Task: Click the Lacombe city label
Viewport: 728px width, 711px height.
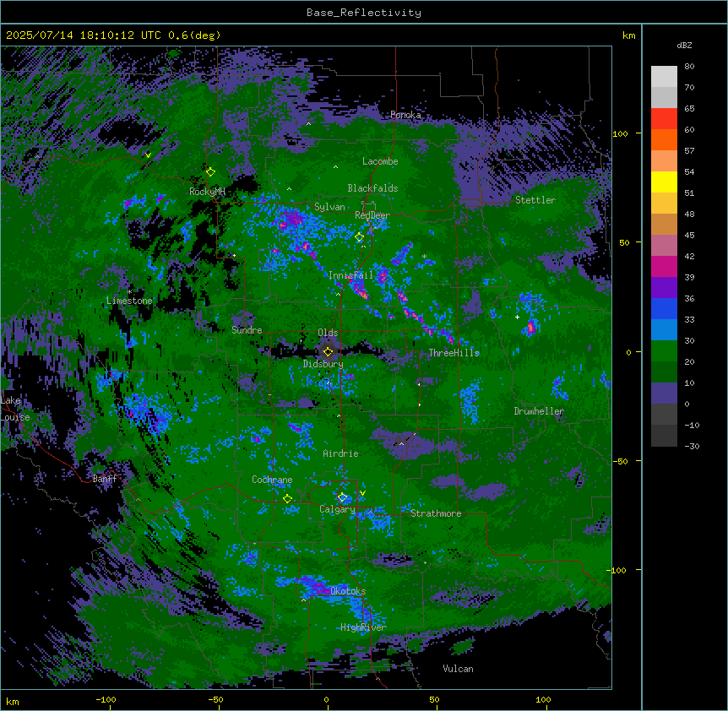Action: [x=380, y=161]
